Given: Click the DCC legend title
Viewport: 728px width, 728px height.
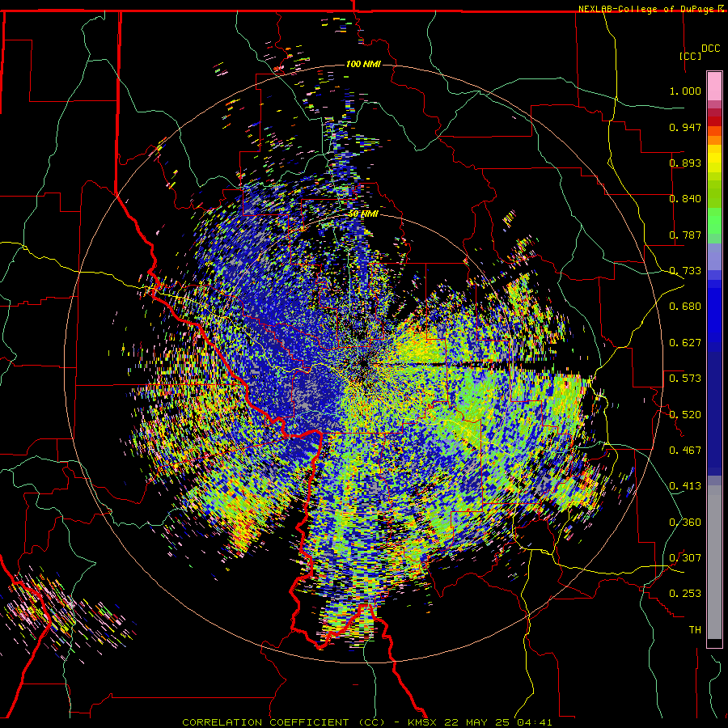Looking at the screenshot, I should 710,49.
